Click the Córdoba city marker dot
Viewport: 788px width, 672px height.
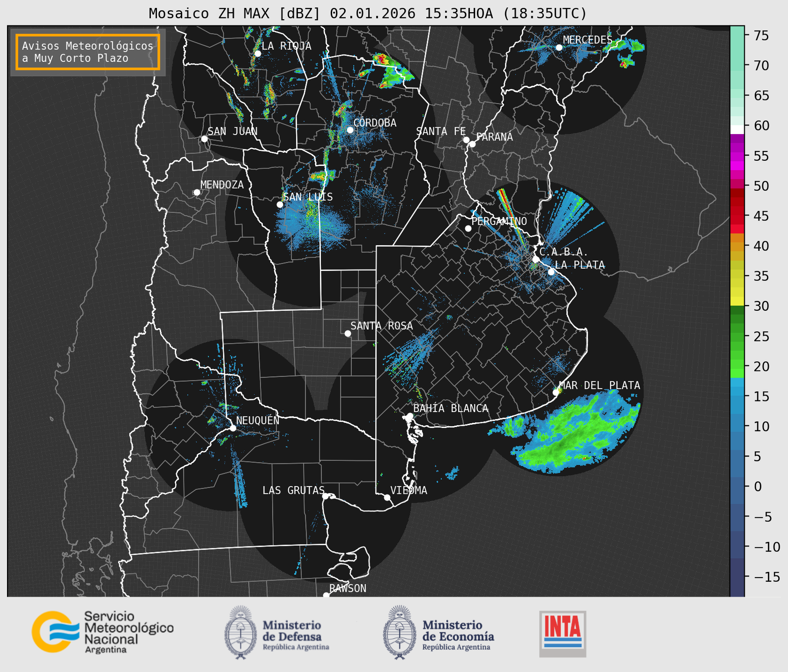[350, 130]
